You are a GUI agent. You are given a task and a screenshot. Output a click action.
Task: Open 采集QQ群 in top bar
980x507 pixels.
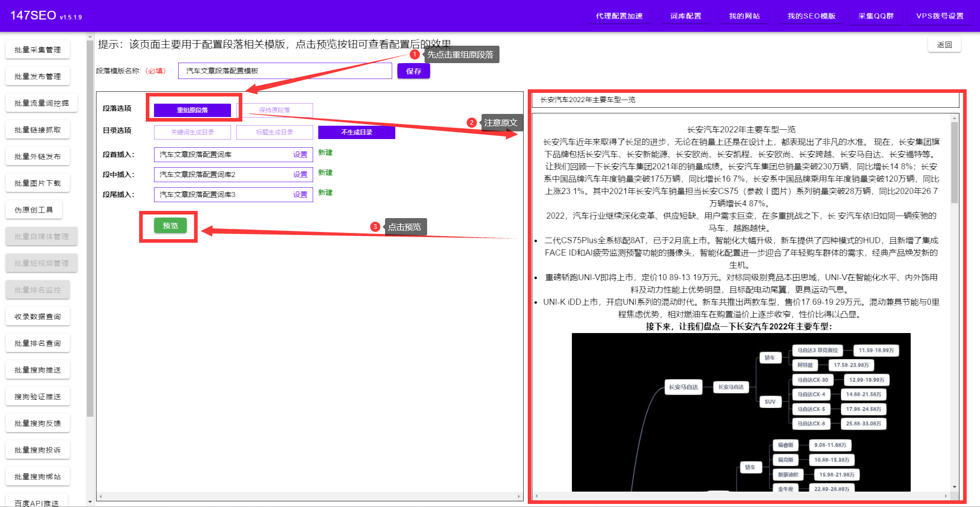(876, 16)
